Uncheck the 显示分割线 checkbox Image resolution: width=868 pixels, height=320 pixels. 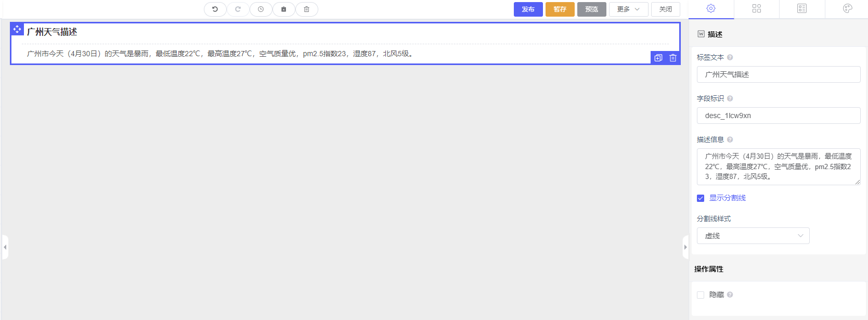click(x=701, y=198)
